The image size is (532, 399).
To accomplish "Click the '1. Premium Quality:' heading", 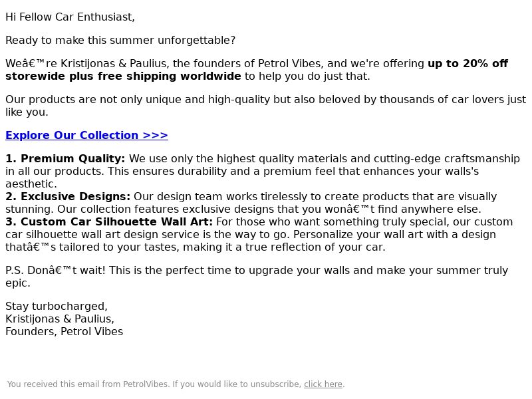I will pyautogui.click(x=65, y=158).
